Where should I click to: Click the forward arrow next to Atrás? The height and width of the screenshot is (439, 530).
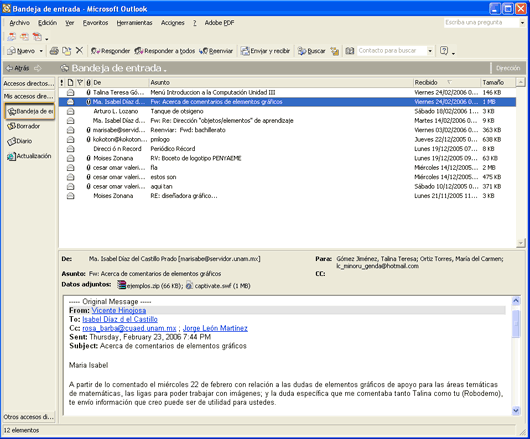(x=38, y=68)
